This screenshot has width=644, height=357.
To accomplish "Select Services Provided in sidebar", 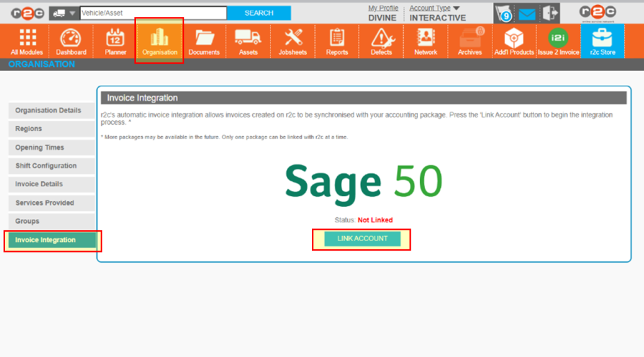I will point(52,203).
